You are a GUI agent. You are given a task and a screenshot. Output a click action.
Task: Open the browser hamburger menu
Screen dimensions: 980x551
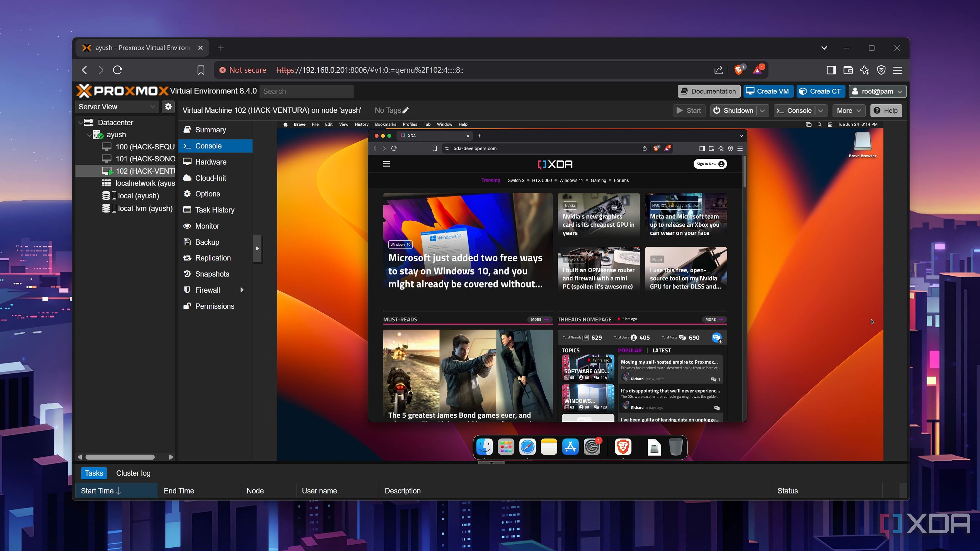coord(898,70)
